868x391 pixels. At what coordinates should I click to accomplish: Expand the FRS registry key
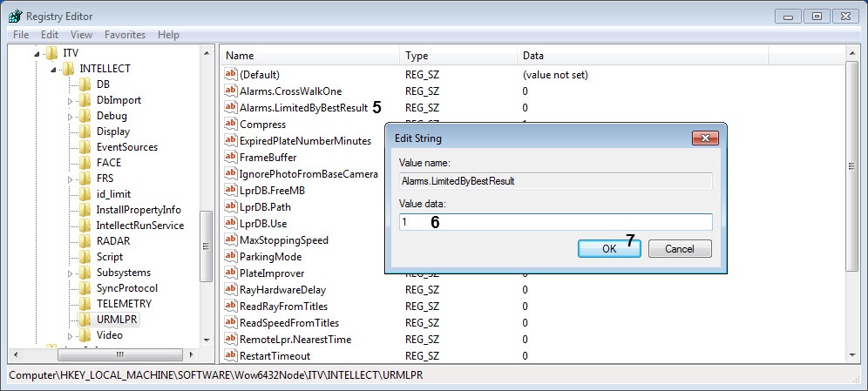[x=71, y=179]
